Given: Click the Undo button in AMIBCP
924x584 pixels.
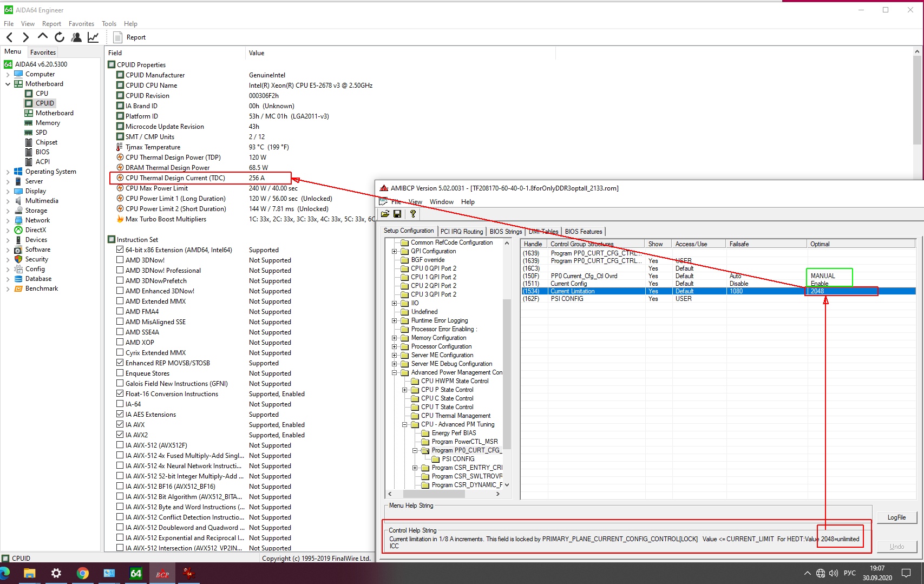Looking at the screenshot, I should click(896, 547).
